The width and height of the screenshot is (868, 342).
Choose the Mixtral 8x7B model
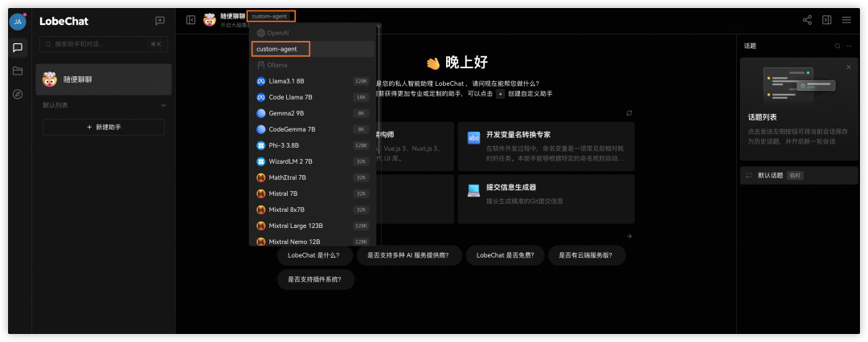(x=313, y=210)
